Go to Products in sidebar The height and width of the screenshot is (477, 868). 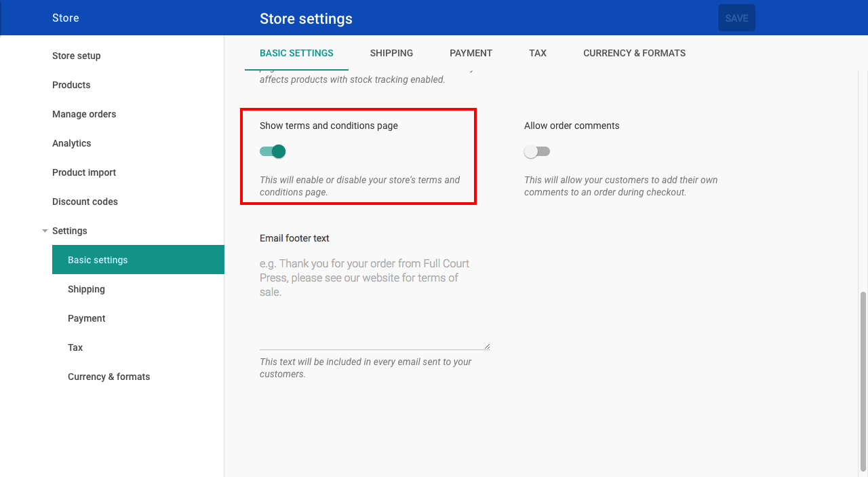pyautogui.click(x=71, y=85)
